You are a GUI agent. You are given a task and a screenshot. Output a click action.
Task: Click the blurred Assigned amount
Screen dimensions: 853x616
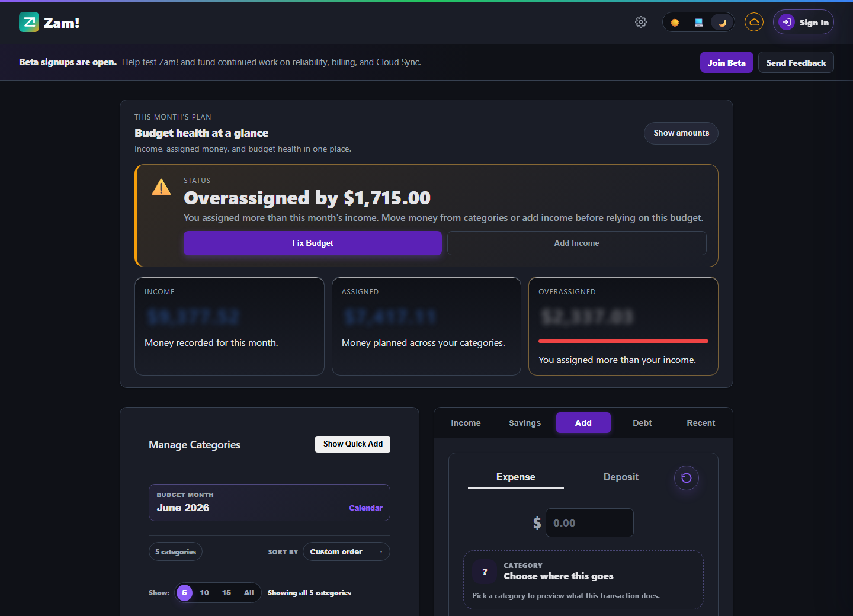[x=390, y=317]
